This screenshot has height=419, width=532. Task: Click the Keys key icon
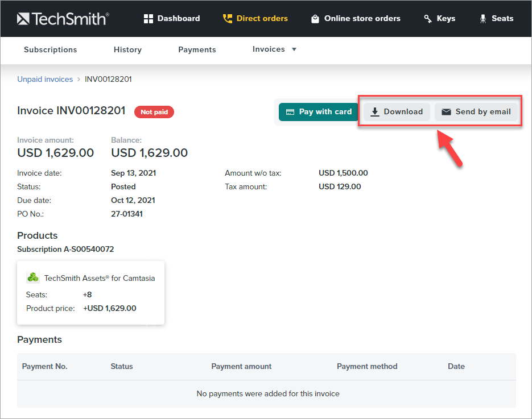[428, 19]
